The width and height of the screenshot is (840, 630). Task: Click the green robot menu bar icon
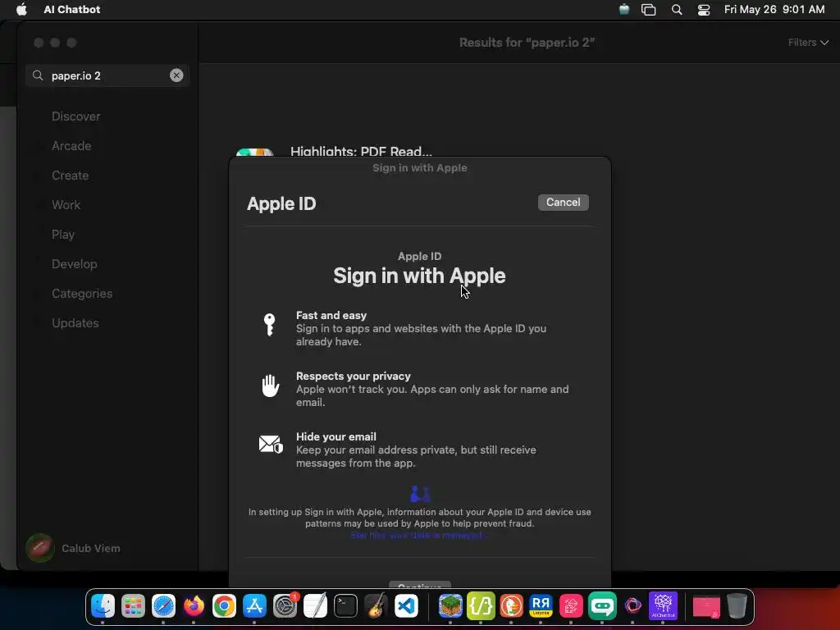click(624, 9)
